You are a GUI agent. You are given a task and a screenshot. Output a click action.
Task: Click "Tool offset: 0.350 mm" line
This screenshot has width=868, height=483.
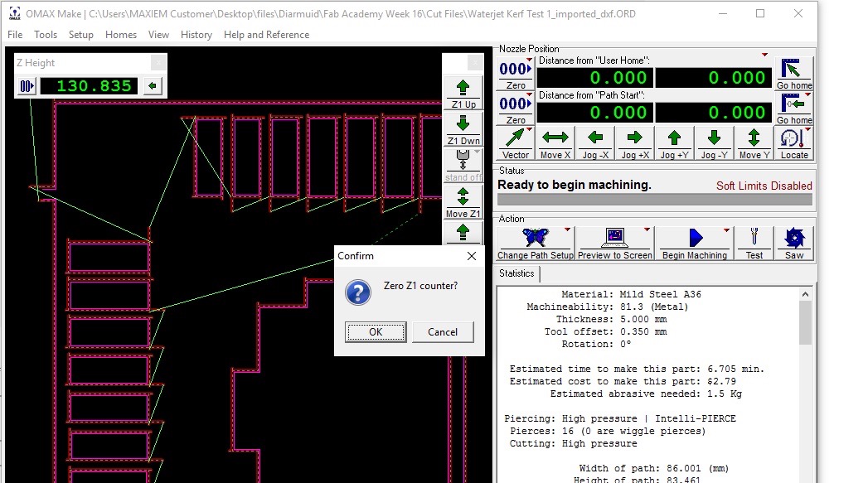pos(605,331)
